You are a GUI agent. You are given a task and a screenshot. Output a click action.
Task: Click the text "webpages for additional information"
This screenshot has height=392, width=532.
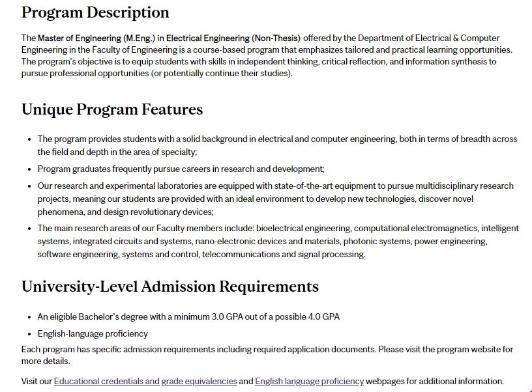435,381
